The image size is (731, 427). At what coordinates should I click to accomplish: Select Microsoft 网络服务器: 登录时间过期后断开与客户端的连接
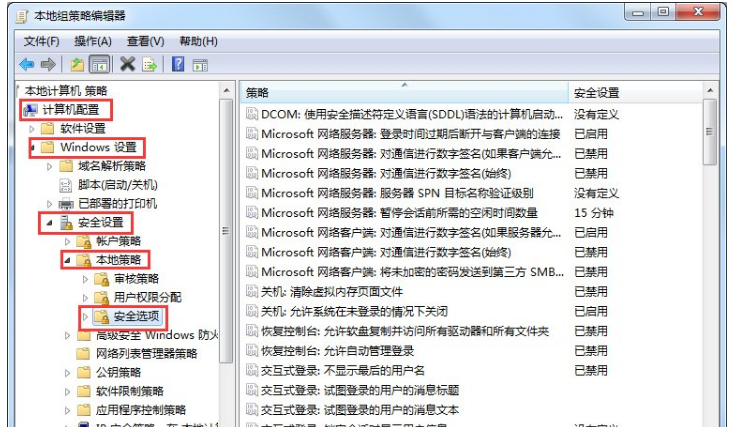pos(411,134)
